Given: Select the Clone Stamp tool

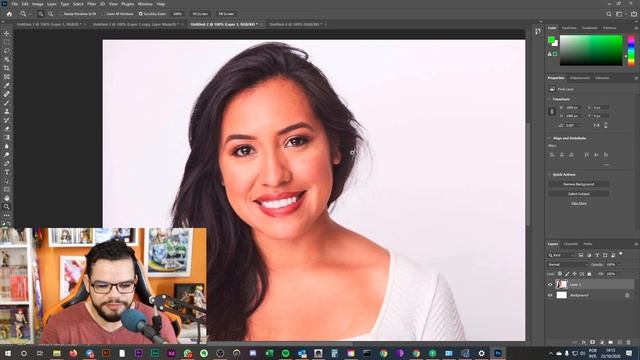Looking at the screenshot, I should coord(7,111).
